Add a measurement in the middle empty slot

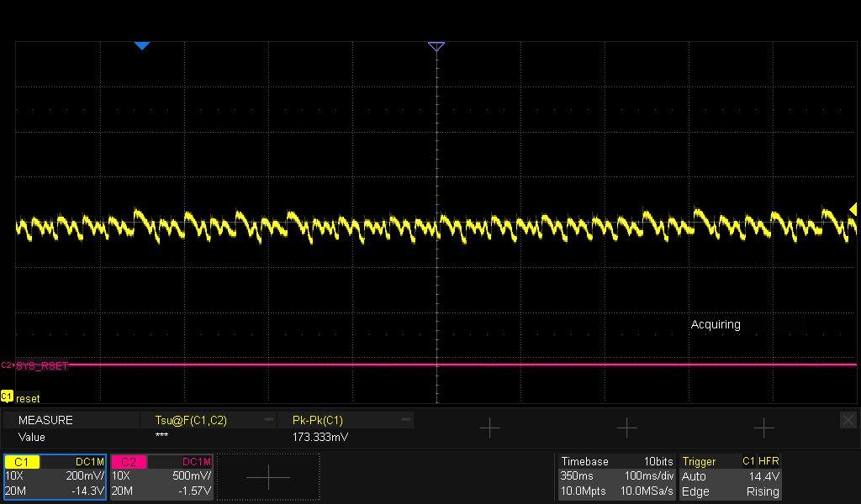click(x=626, y=428)
